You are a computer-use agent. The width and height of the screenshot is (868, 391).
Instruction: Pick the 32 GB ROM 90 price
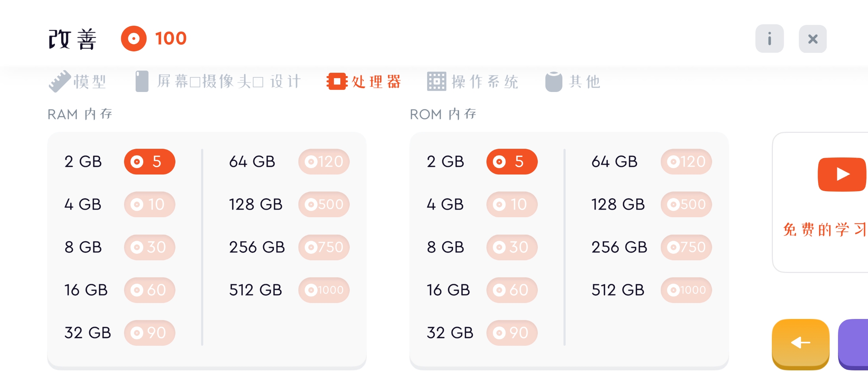click(x=512, y=333)
